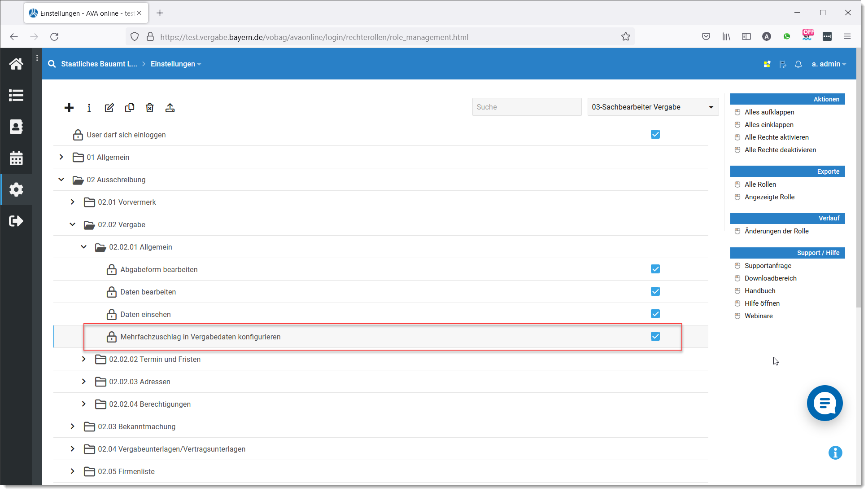
Task: Click 'Alles aufklappen' action
Action: (x=769, y=112)
